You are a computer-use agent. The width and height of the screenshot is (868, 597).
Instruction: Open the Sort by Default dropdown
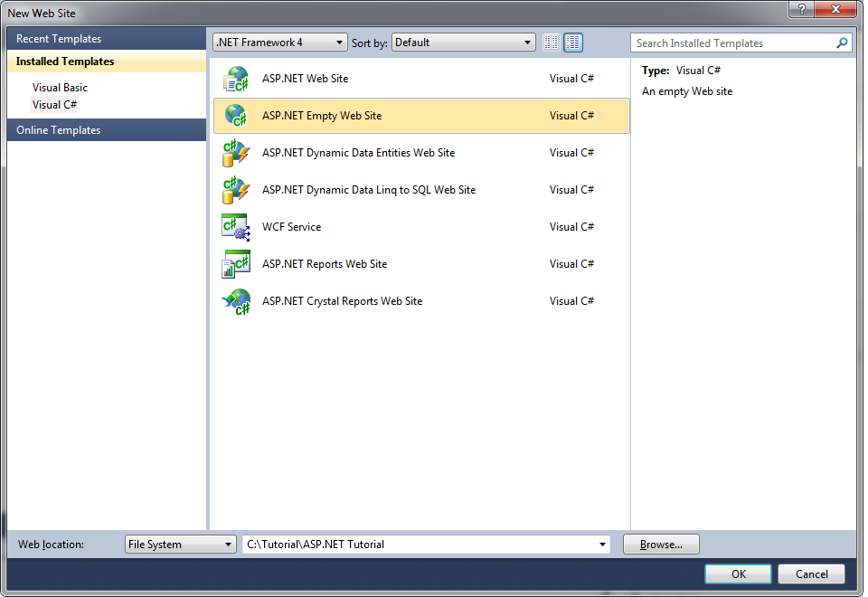pos(463,43)
